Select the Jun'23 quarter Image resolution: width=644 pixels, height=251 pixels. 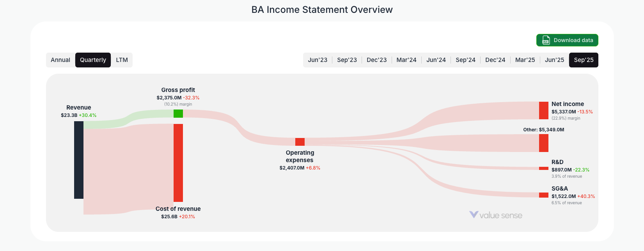point(318,60)
